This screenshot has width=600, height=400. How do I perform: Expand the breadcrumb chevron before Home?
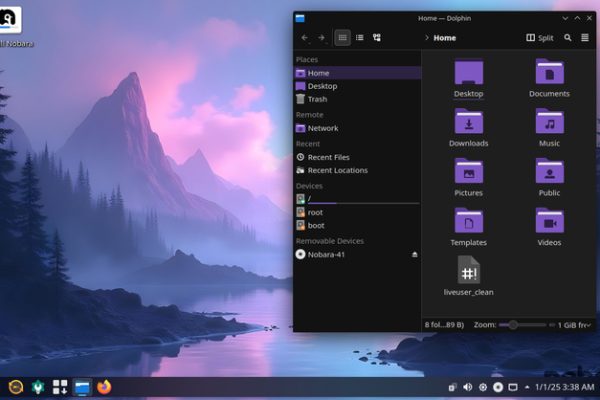tap(426, 38)
